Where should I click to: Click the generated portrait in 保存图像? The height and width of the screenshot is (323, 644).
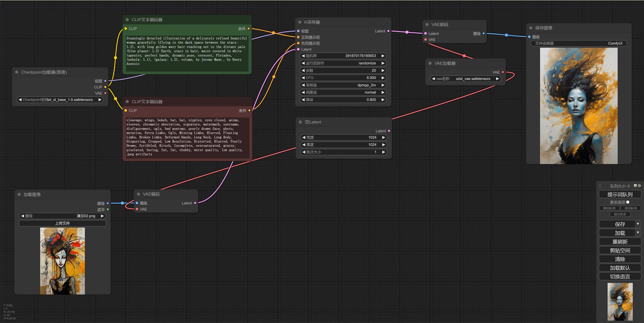point(579,106)
